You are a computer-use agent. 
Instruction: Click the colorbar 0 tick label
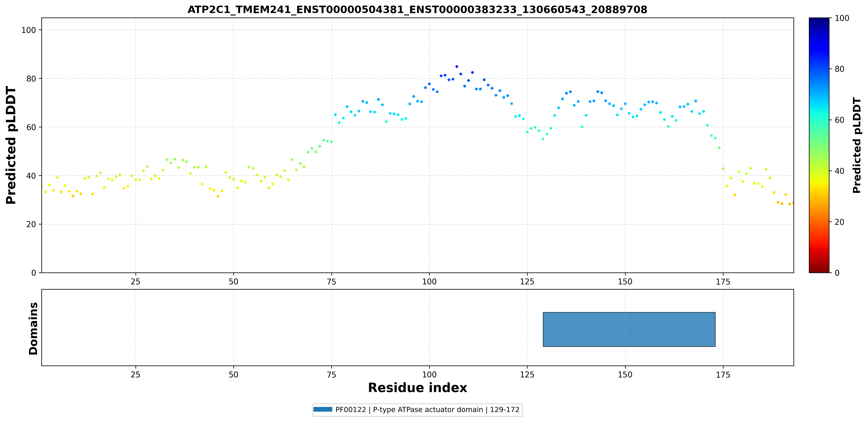coord(837,272)
